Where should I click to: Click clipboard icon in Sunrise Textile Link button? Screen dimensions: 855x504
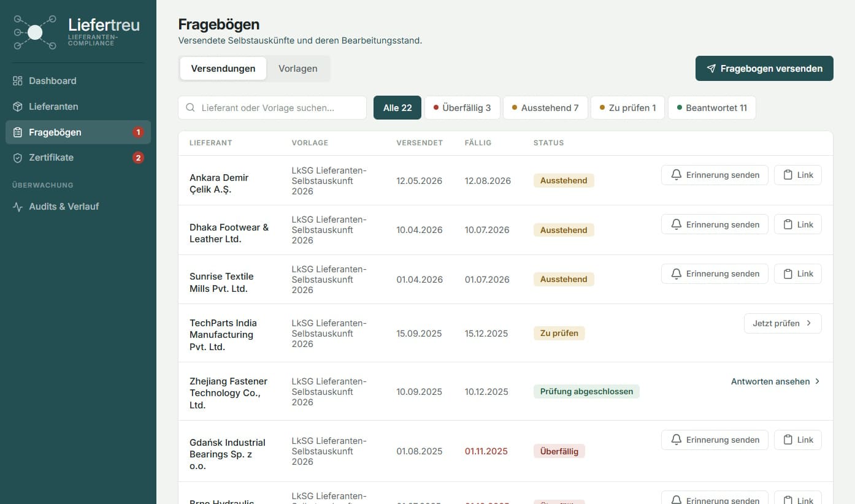[788, 273]
